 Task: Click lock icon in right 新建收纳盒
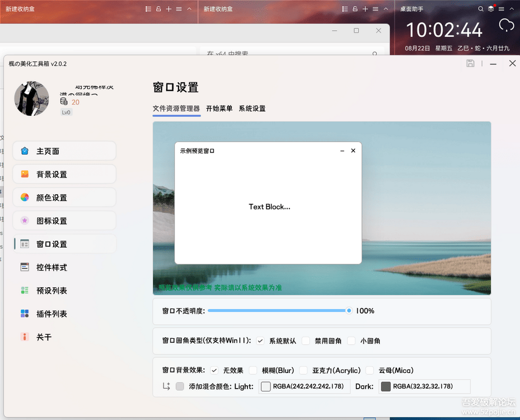coord(355,9)
